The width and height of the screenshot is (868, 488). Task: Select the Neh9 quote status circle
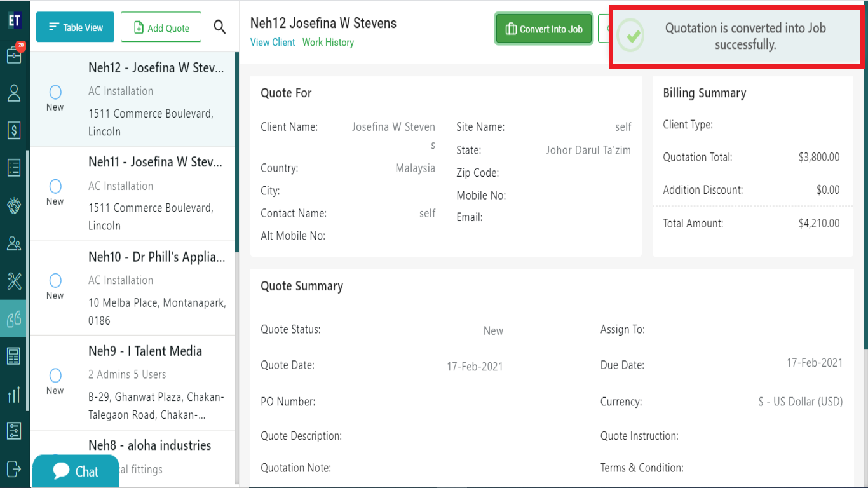point(55,375)
